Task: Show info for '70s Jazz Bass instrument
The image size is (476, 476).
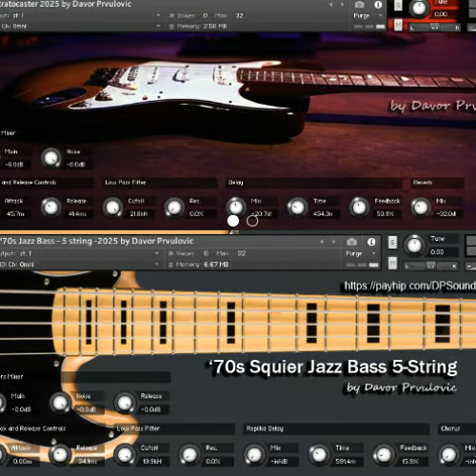Action: [371, 242]
